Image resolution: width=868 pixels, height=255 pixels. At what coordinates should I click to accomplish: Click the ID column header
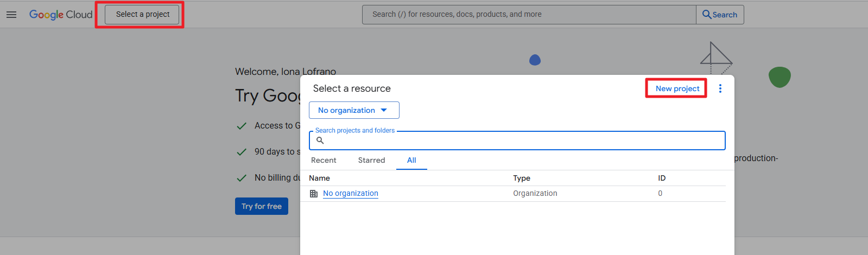(662, 178)
